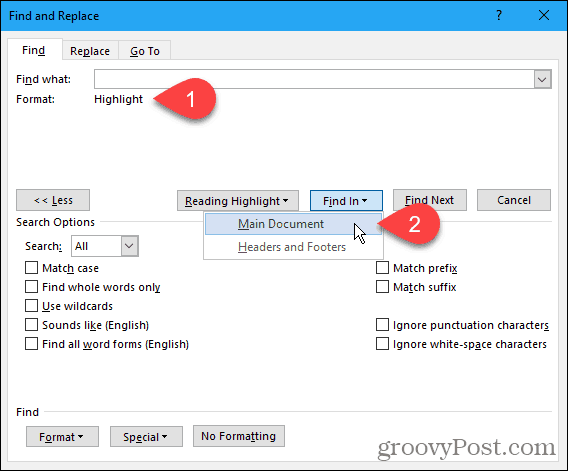Viewport: 568px width, 471px height.
Task: Open the Special dropdown button
Action: point(146,437)
